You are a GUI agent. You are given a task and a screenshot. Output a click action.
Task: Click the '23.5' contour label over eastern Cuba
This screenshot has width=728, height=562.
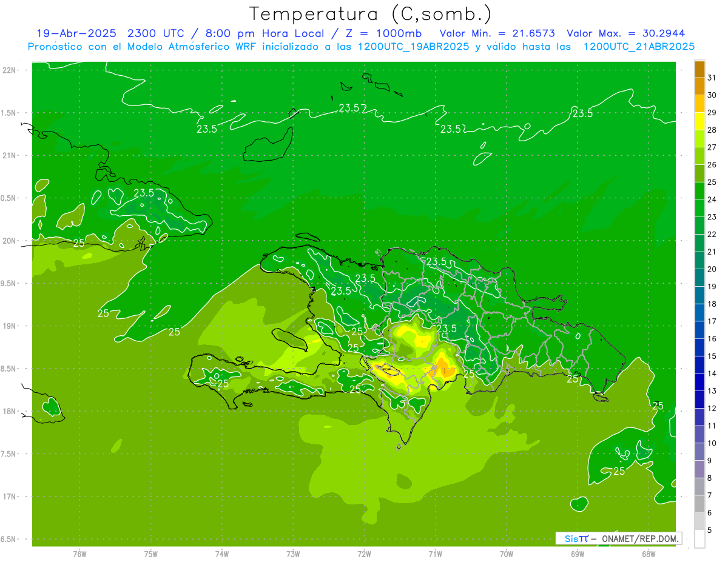(144, 193)
